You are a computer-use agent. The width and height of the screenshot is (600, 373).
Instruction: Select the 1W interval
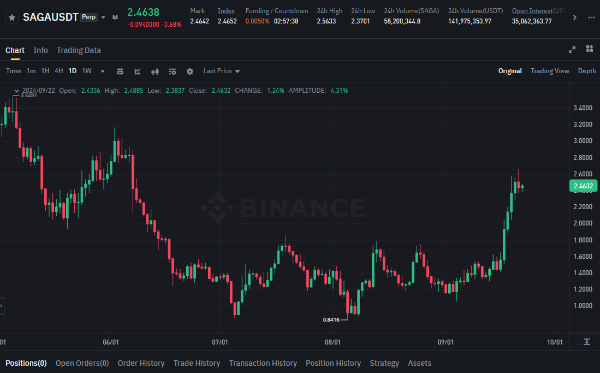click(86, 71)
